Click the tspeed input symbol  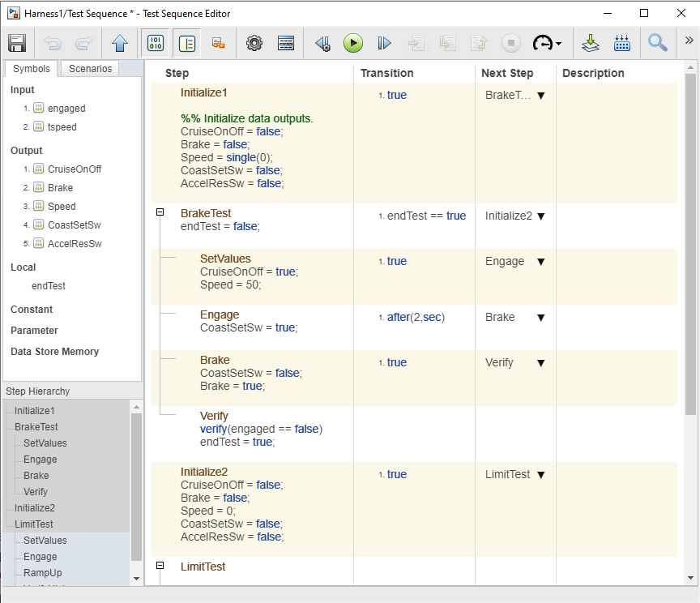point(62,126)
